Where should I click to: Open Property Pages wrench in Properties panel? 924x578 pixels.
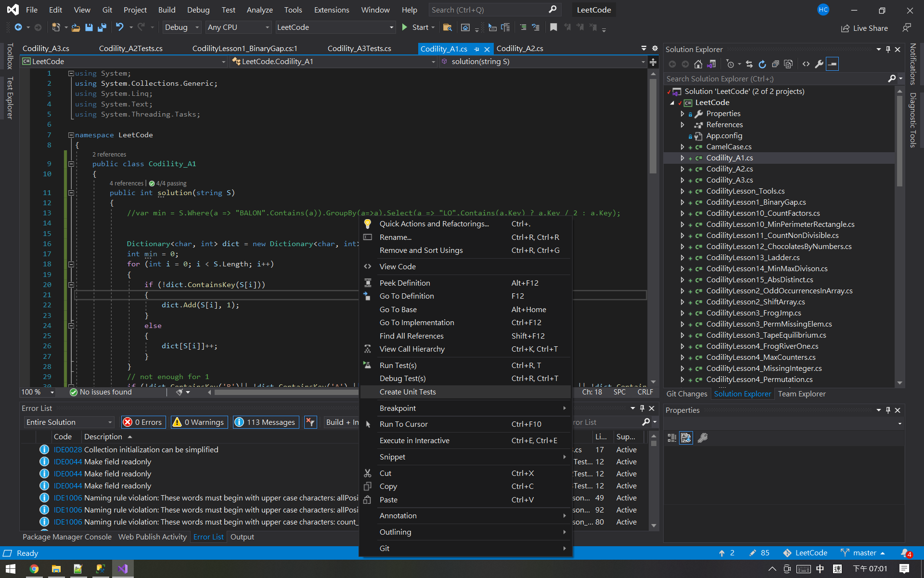703,437
